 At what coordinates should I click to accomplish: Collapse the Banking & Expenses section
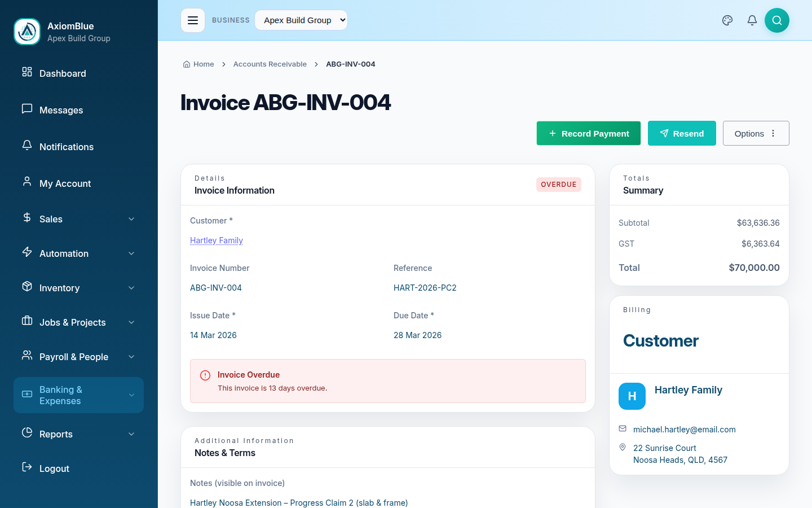78,395
